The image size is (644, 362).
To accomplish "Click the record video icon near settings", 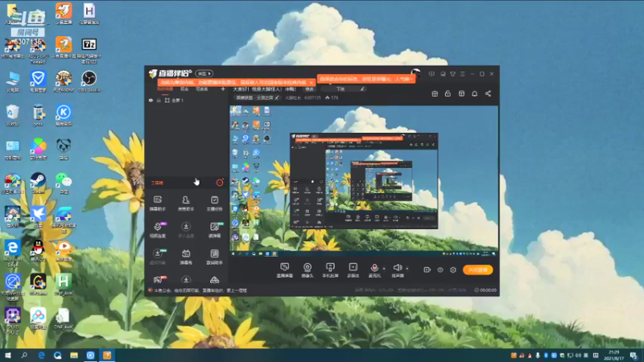I will point(427,269).
